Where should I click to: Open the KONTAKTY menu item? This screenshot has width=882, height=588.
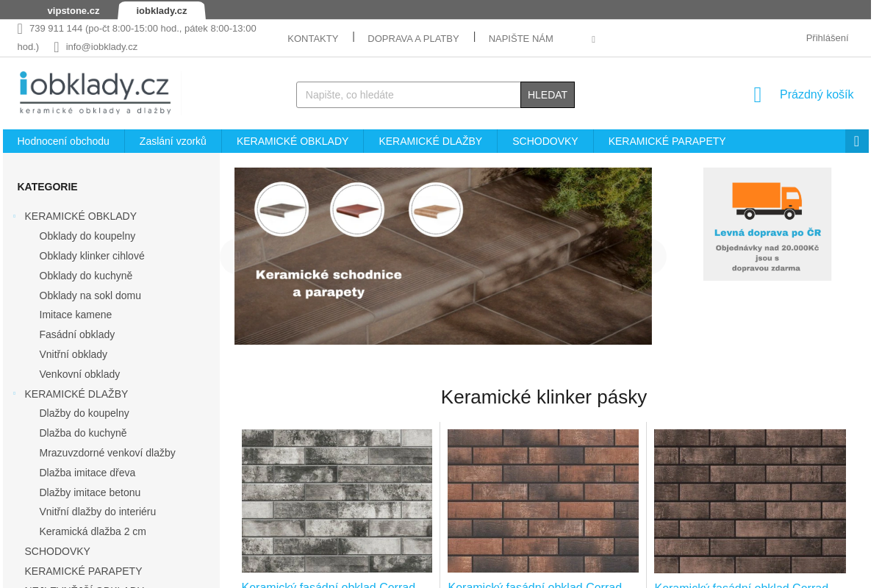(x=312, y=38)
